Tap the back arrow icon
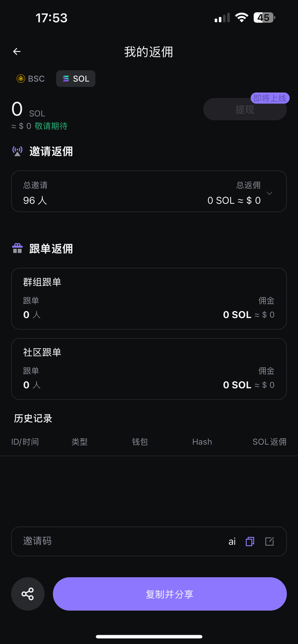 [17, 52]
